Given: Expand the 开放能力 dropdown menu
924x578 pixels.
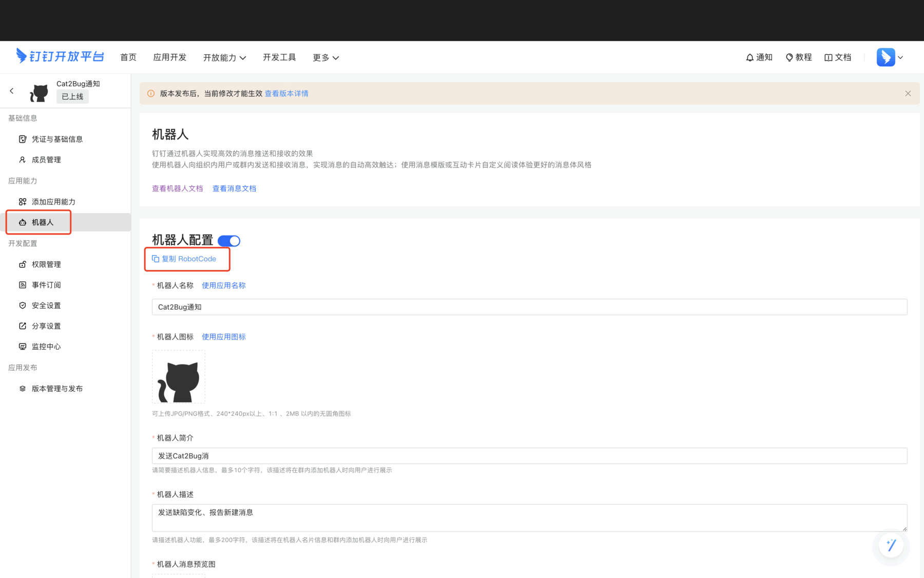Looking at the screenshot, I should [x=224, y=57].
